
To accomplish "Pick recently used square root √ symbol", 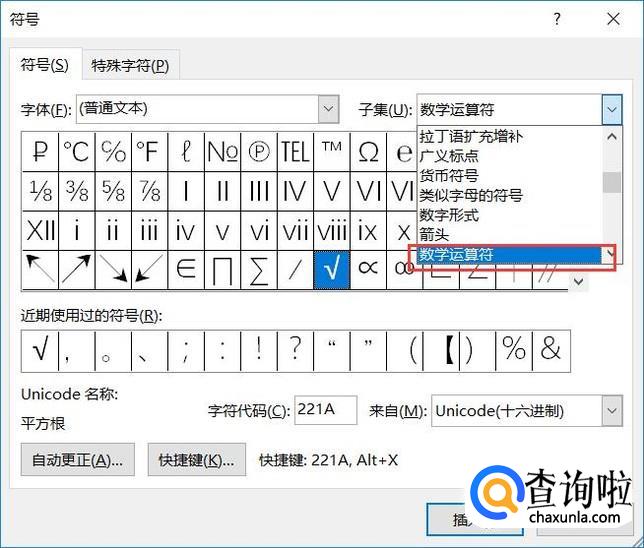I will pyautogui.click(x=40, y=351).
